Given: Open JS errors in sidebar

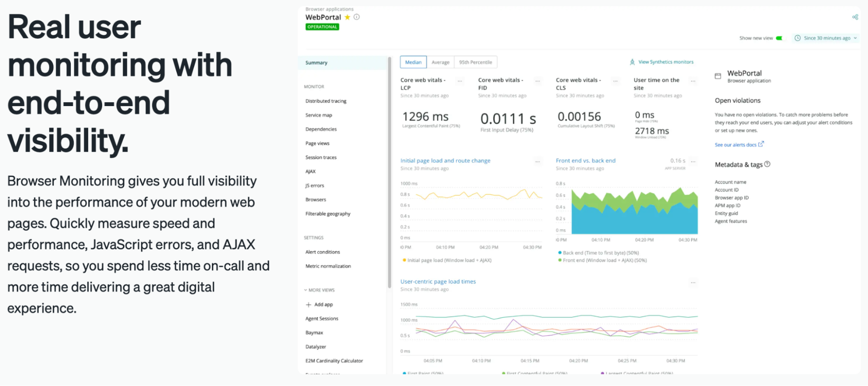Looking at the screenshot, I should (315, 186).
